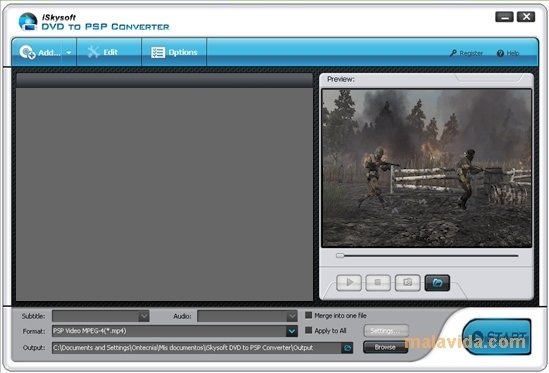Image resolution: width=549 pixels, height=373 pixels.
Task: Play the preview video
Action: pyautogui.click(x=349, y=282)
